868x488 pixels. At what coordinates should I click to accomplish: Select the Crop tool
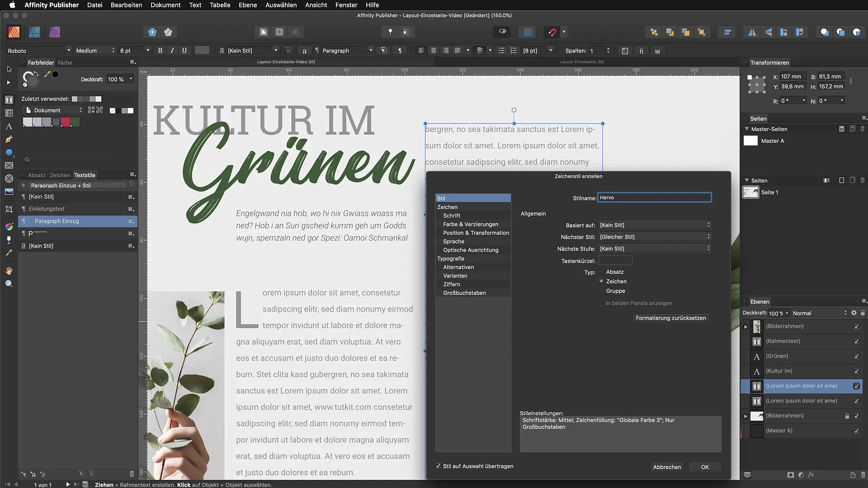9,209
